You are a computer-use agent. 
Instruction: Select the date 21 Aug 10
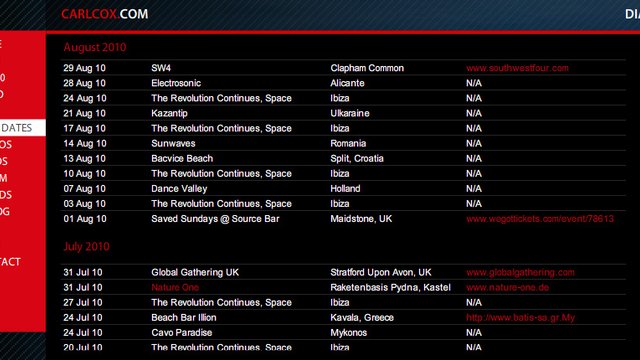[x=84, y=113]
